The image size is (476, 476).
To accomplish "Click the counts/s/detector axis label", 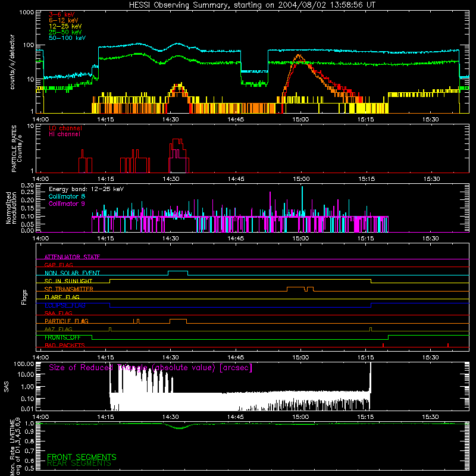I will (12, 62).
